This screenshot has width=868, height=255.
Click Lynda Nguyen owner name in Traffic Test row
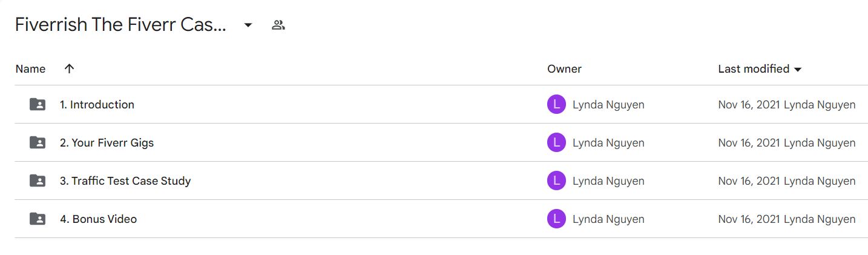click(x=608, y=180)
